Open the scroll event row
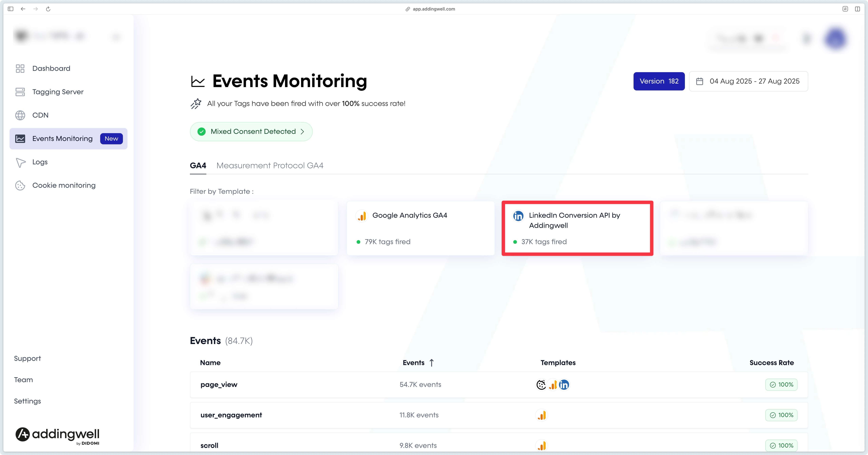Screen dimensions: 868x455 499,442
